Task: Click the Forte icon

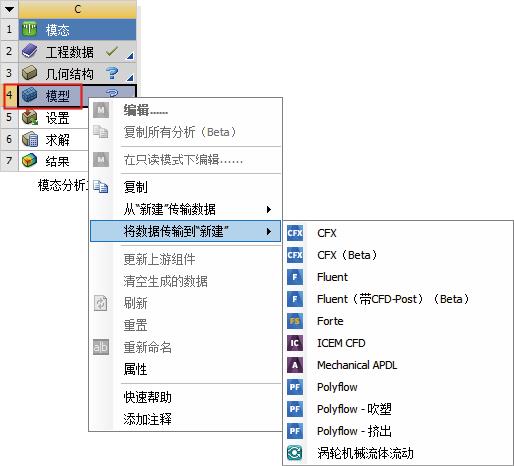Action: 295,321
